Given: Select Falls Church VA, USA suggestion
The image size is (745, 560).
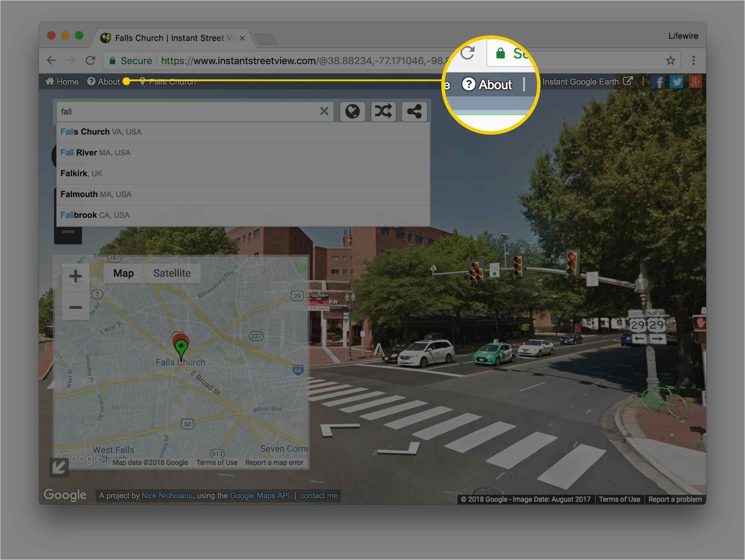Looking at the screenshot, I should [x=243, y=132].
